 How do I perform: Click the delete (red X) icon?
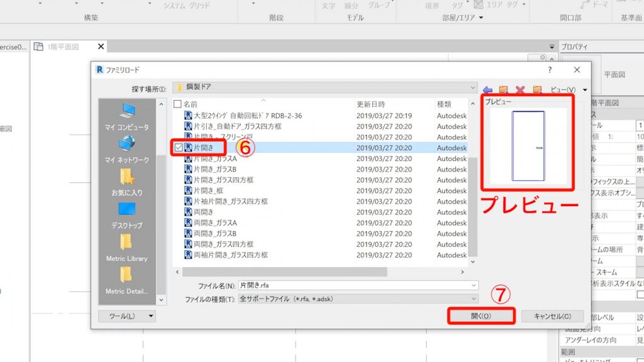[520, 89]
